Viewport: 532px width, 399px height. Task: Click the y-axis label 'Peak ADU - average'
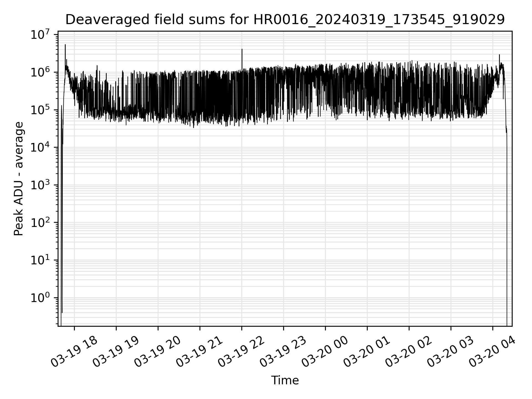click(19, 179)
